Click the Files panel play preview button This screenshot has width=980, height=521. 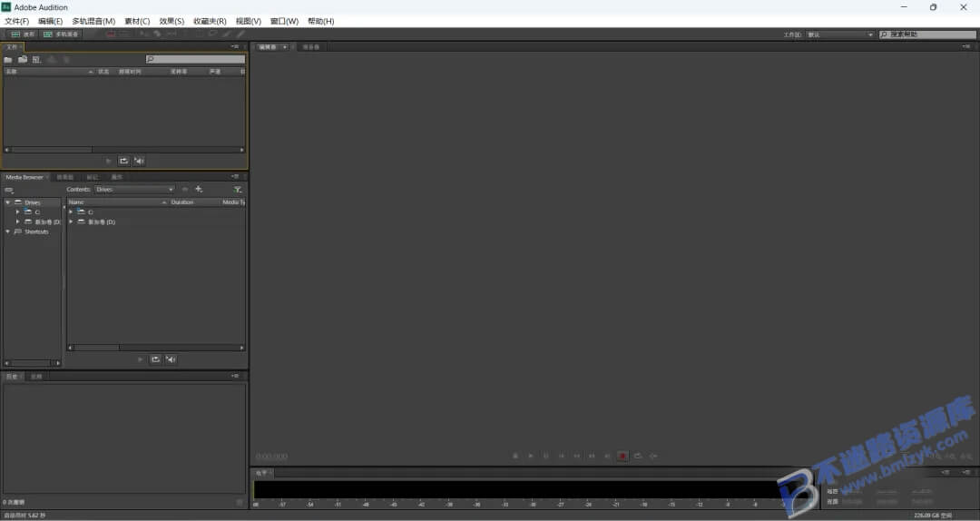[x=109, y=161]
